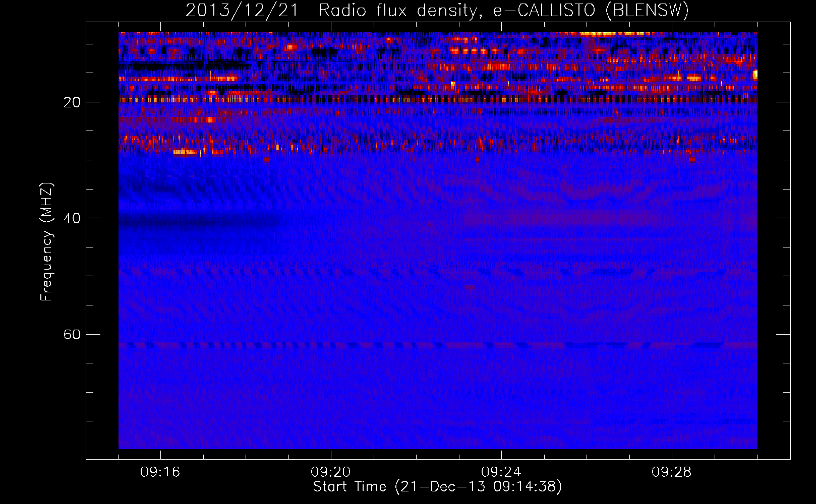Image resolution: width=816 pixels, height=504 pixels.
Task: Click the 09:20 time tick label
Action: [x=331, y=472]
